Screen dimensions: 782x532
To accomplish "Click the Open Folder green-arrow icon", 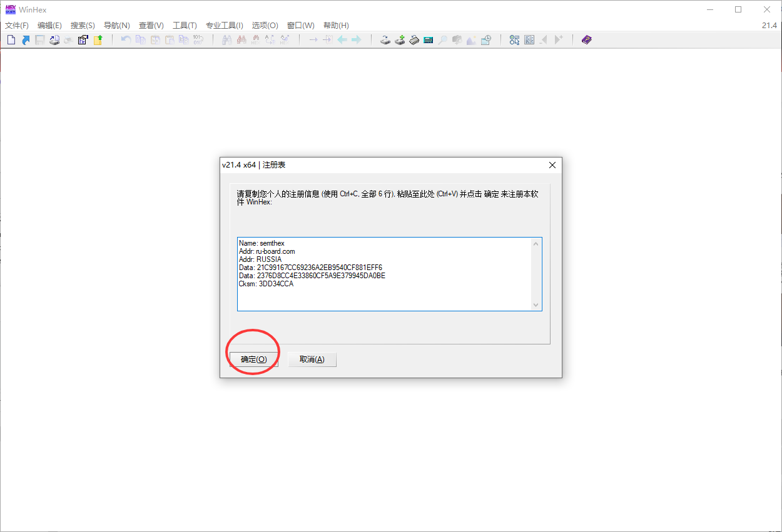I will point(98,40).
